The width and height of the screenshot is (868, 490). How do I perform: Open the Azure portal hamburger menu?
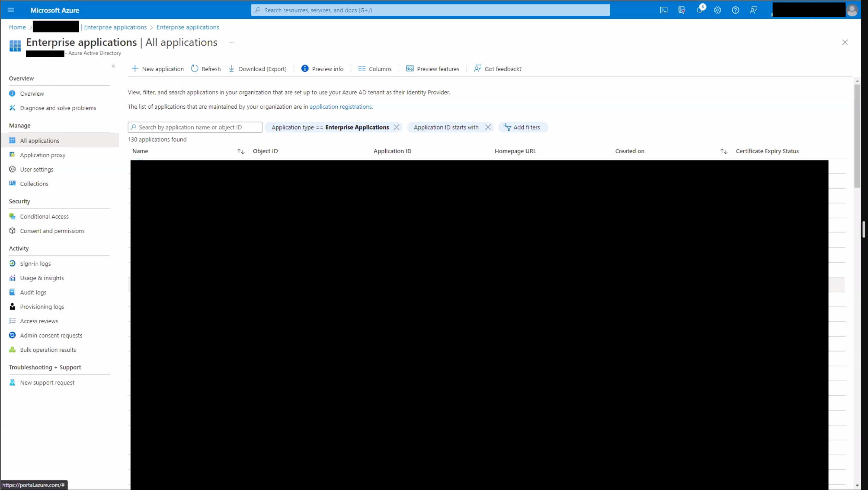tap(11, 10)
